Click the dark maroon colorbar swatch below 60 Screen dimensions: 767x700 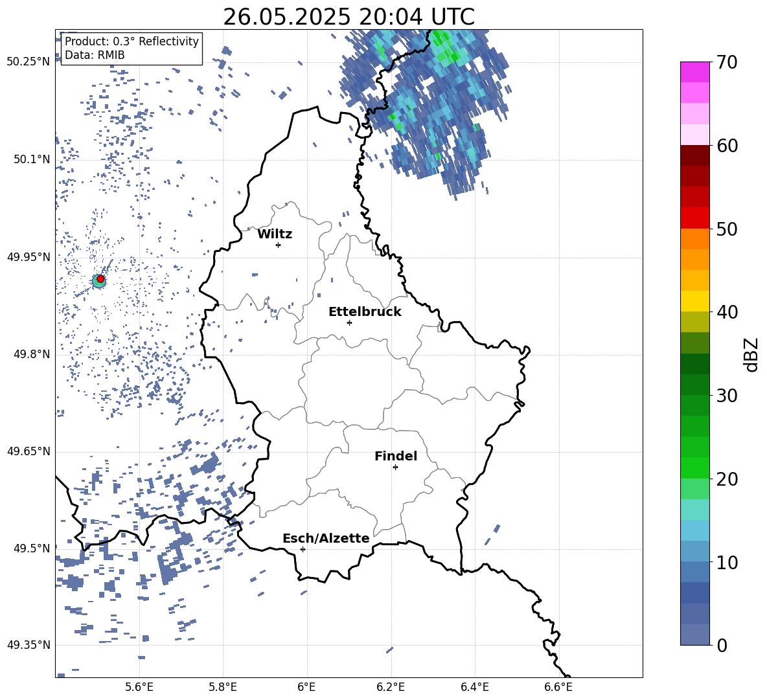coord(695,155)
